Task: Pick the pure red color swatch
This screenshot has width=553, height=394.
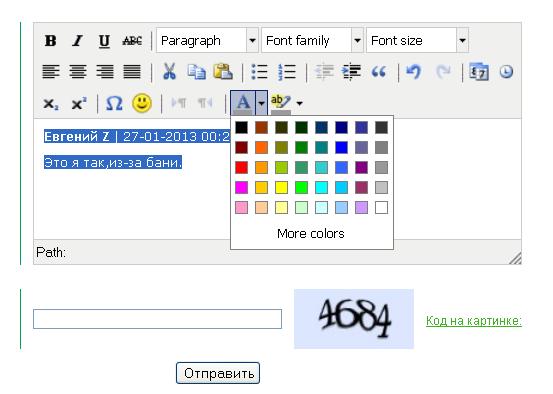Action: (242, 168)
